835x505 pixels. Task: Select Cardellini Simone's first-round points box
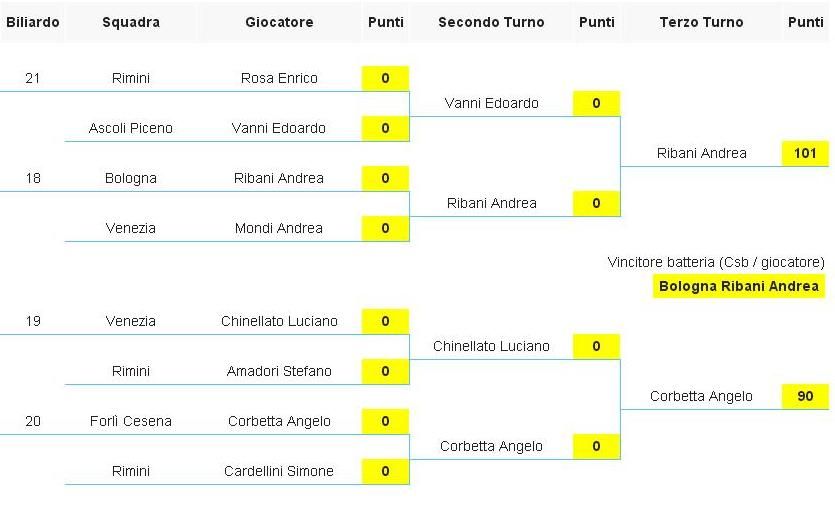point(385,471)
